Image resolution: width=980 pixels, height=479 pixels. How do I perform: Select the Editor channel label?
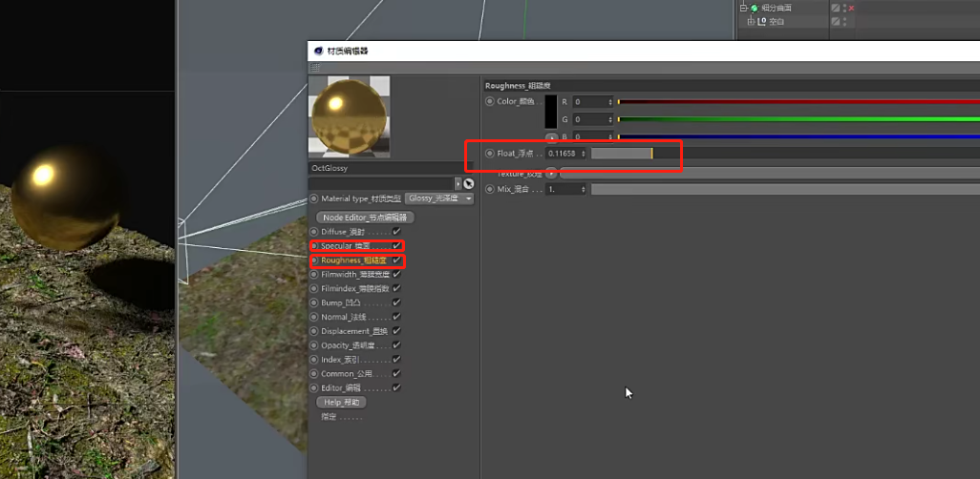(x=341, y=387)
